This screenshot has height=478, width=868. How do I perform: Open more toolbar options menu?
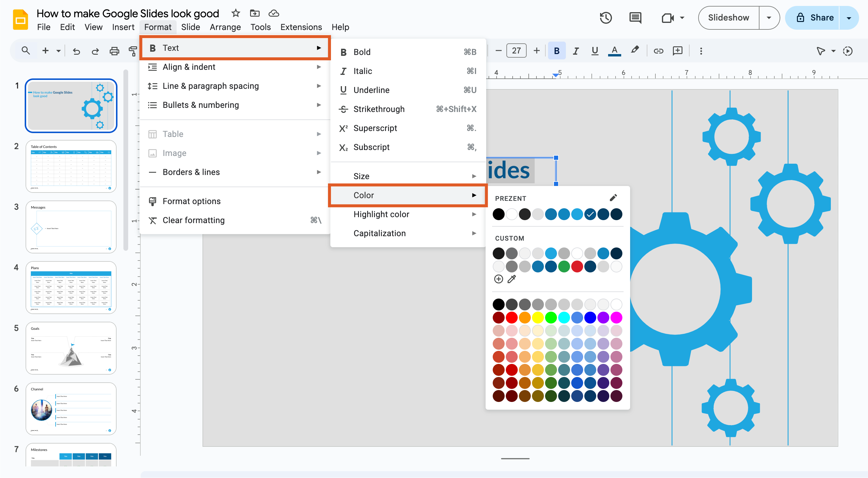pyautogui.click(x=701, y=51)
